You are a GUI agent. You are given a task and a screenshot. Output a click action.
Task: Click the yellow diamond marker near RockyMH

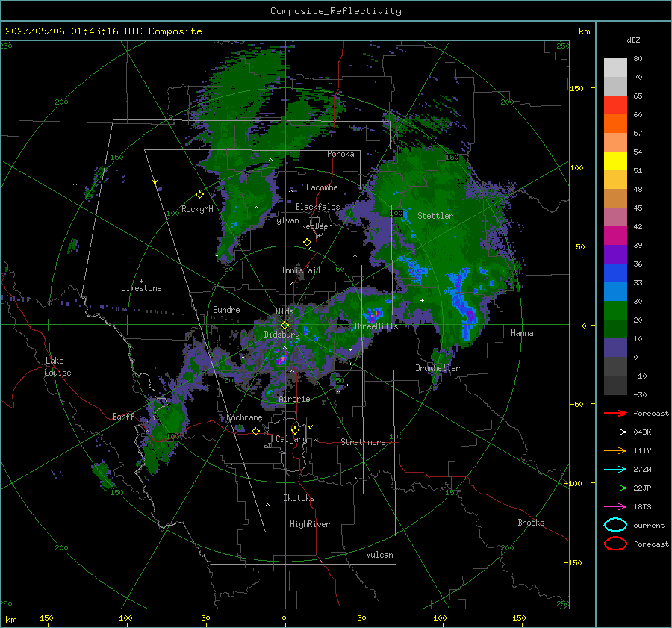[x=199, y=195]
